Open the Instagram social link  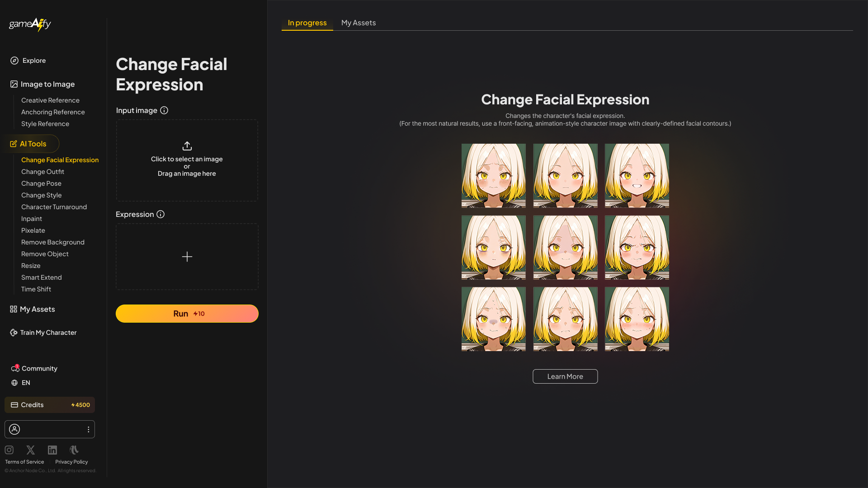(x=9, y=450)
